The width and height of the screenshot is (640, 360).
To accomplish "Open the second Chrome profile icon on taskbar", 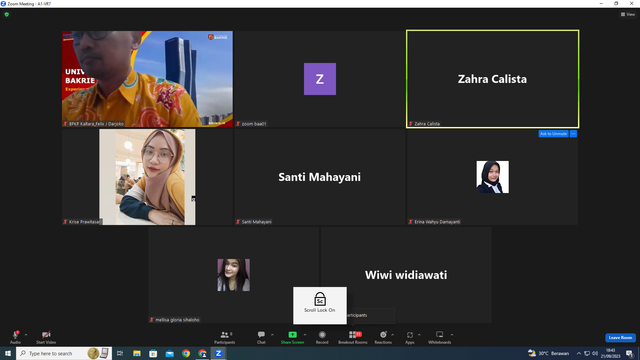I will coord(202,353).
